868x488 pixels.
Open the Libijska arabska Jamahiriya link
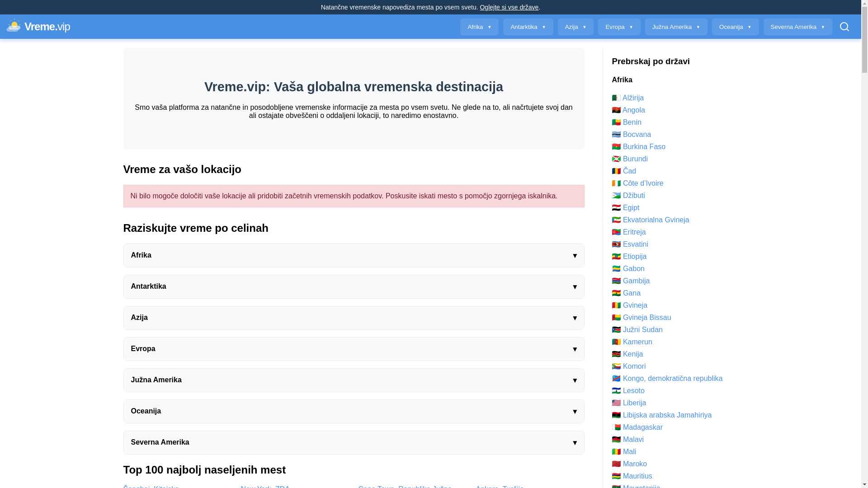(667, 415)
